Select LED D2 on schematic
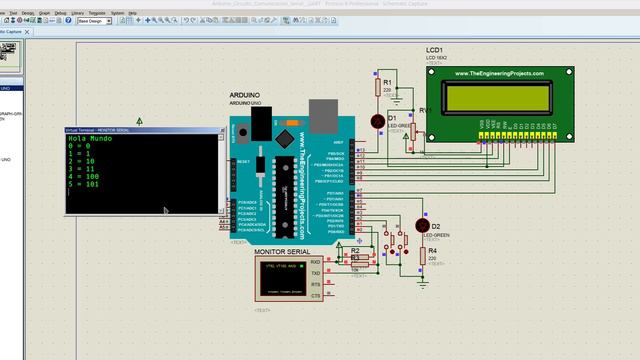The width and height of the screenshot is (640, 360). click(422, 225)
